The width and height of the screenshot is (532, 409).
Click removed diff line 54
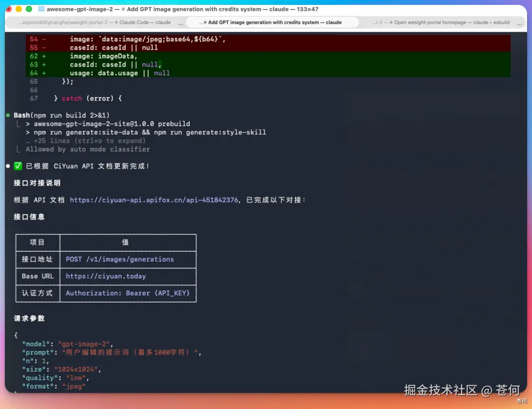pyautogui.click(x=268, y=39)
